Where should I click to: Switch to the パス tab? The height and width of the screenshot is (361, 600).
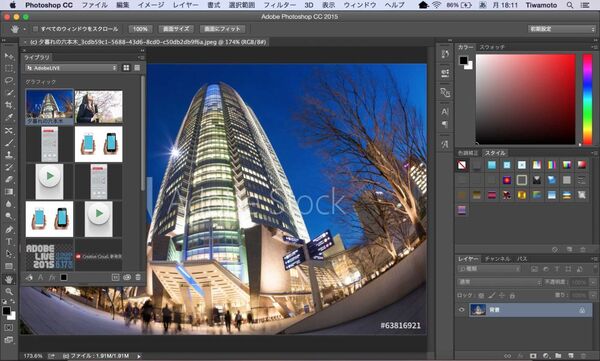pyautogui.click(x=522, y=259)
